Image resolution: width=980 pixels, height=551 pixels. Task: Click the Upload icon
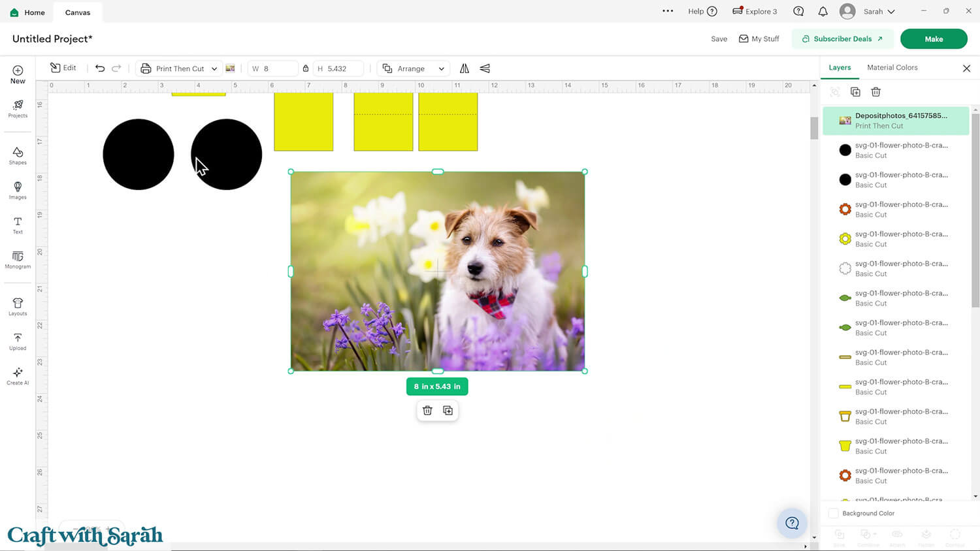point(18,341)
